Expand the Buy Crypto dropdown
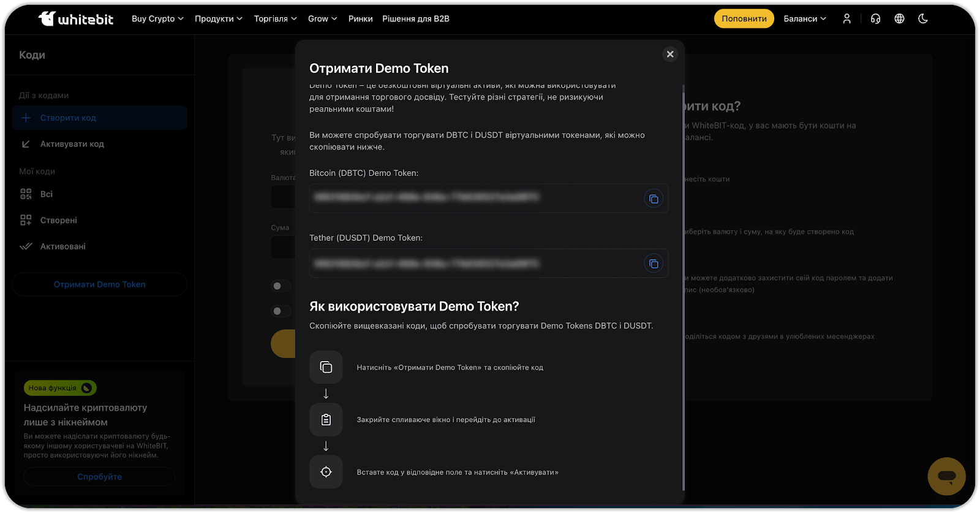The image size is (980, 513). click(157, 19)
